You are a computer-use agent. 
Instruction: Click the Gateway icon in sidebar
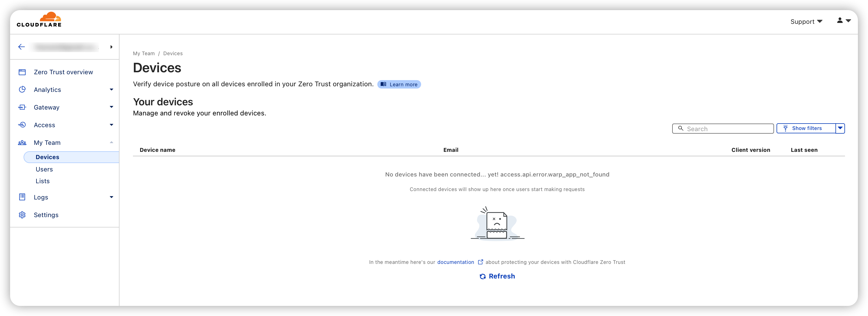[x=22, y=107]
